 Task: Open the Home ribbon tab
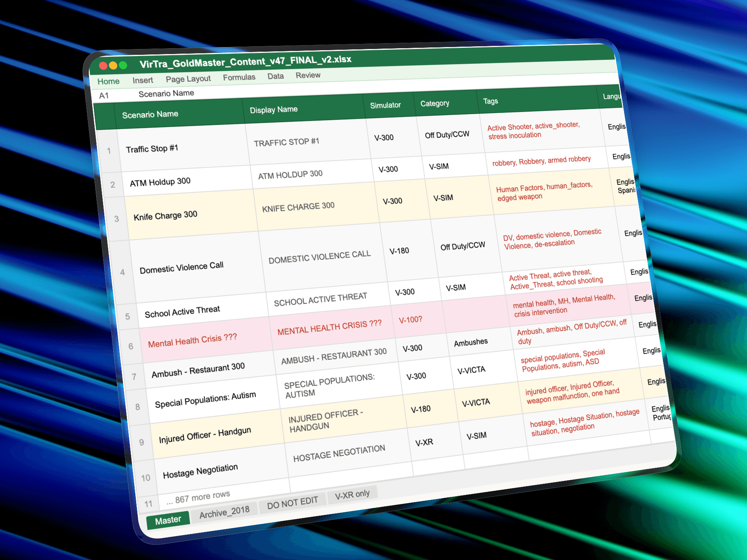pos(108,81)
